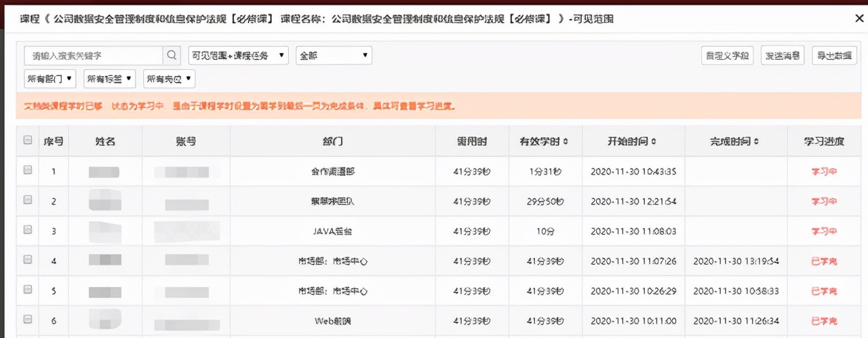Open 学习中 progress for row 1
Viewport: 868px width, 338px height.
pyautogui.click(x=824, y=172)
